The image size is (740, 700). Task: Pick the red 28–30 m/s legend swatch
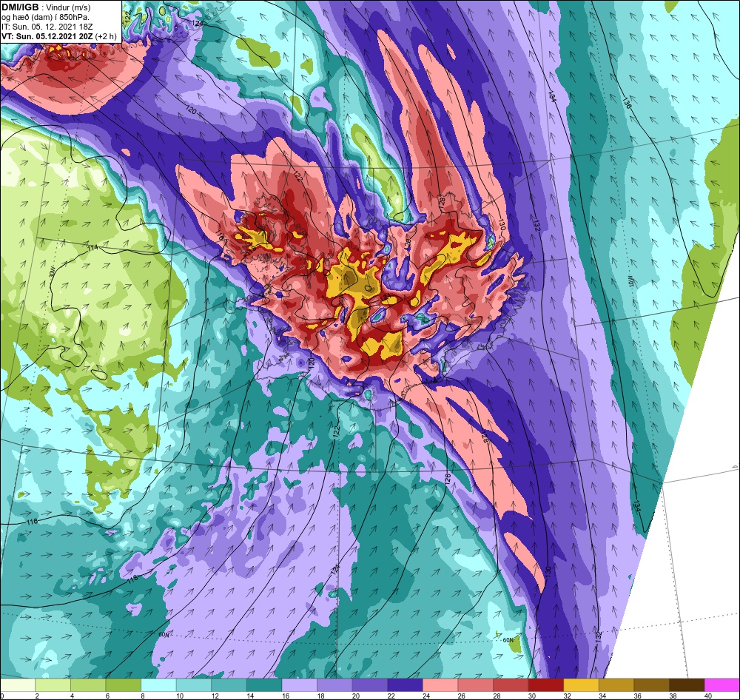coord(510,685)
